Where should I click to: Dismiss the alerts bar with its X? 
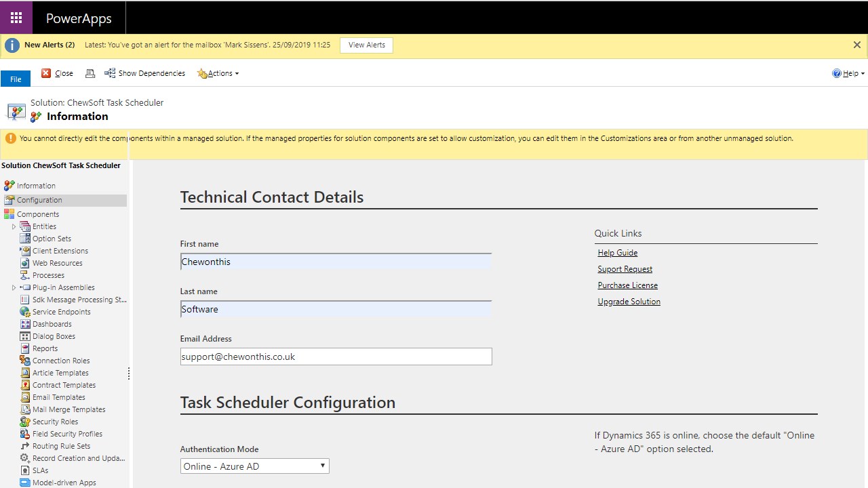coord(857,45)
